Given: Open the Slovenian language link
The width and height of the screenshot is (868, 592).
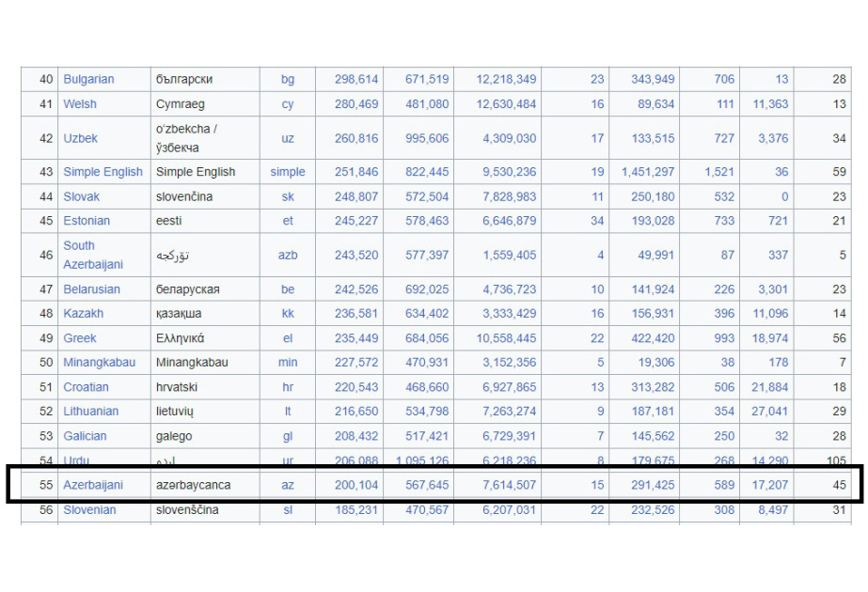Looking at the screenshot, I should point(89,510).
